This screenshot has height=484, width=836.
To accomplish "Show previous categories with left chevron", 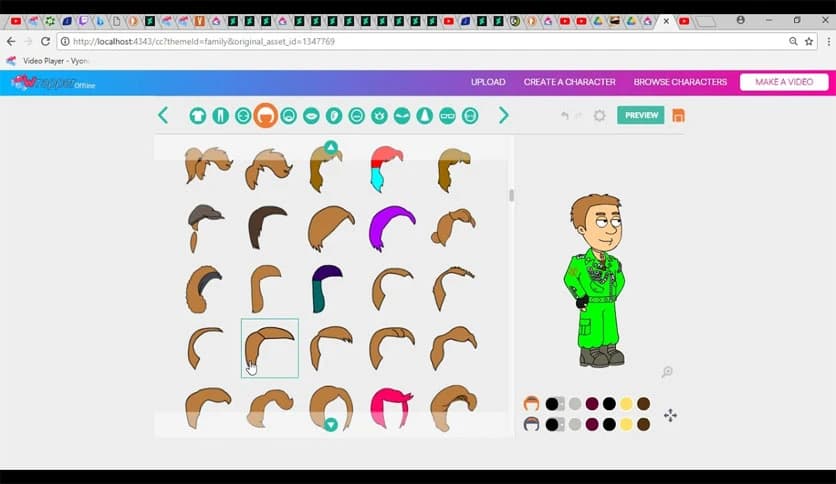I will click(x=163, y=116).
